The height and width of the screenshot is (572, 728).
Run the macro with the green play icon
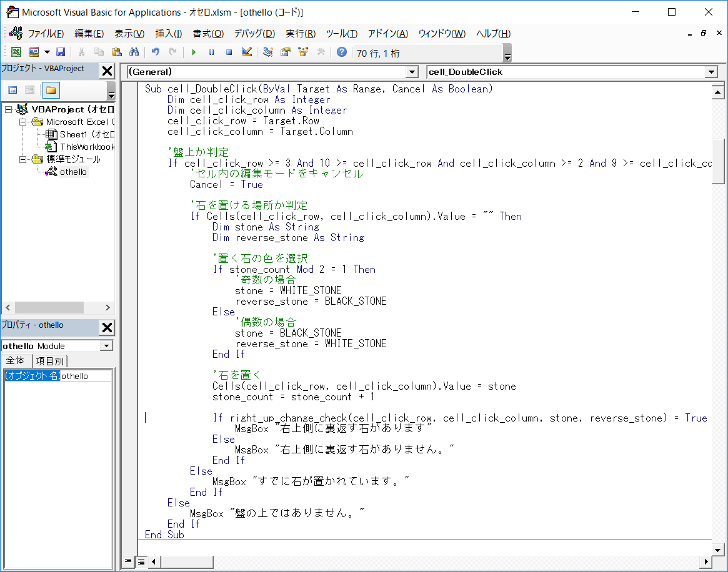194,52
